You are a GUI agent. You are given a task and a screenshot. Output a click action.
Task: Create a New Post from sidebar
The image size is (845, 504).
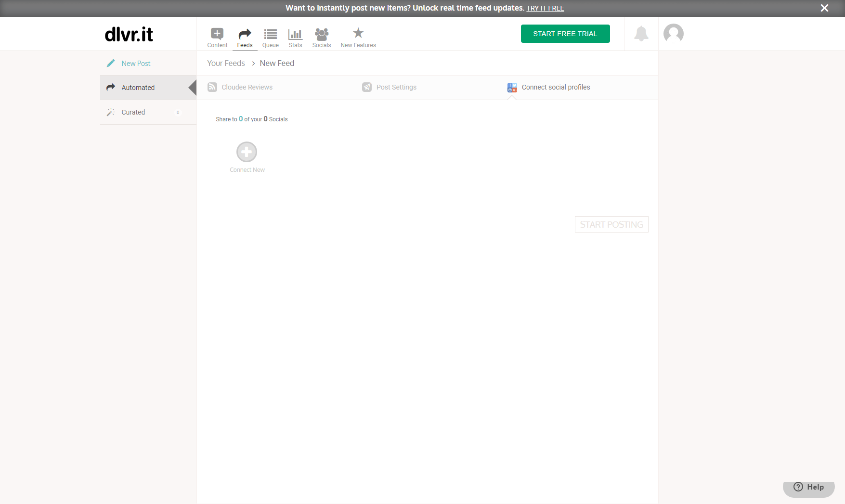pyautogui.click(x=136, y=64)
